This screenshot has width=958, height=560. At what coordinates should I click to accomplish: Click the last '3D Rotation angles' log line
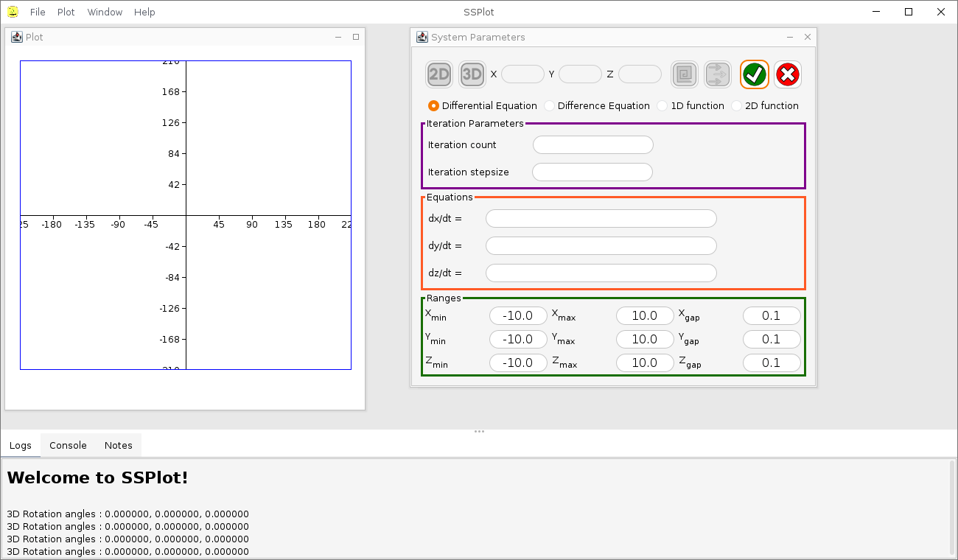127,551
